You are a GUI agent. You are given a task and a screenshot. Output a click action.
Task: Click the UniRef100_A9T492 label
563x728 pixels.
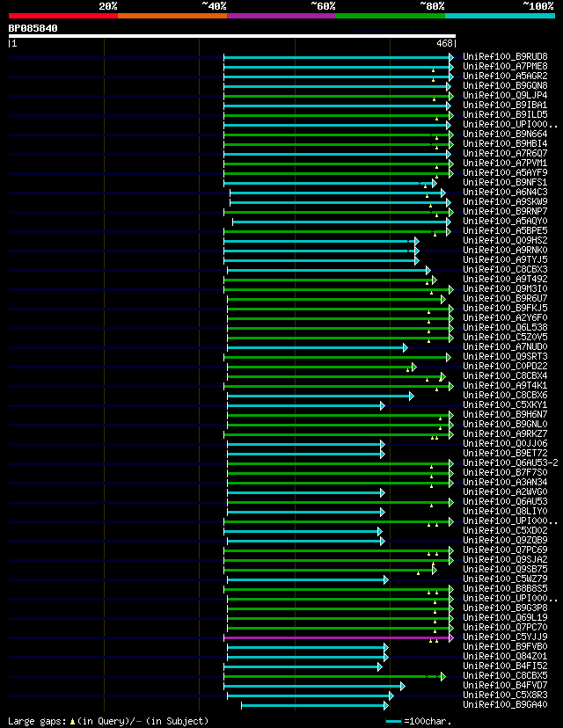point(505,280)
